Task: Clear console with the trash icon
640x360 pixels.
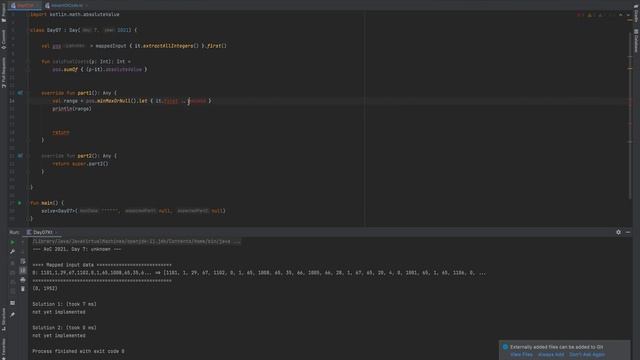Action: click(23, 289)
